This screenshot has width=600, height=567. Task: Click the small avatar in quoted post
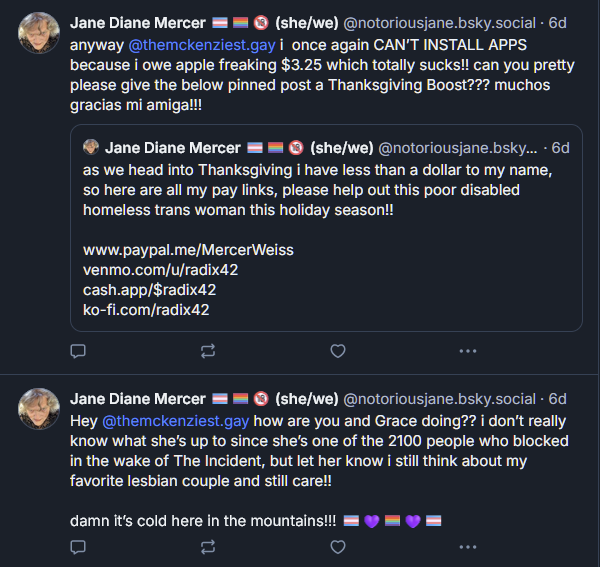click(x=91, y=147)
